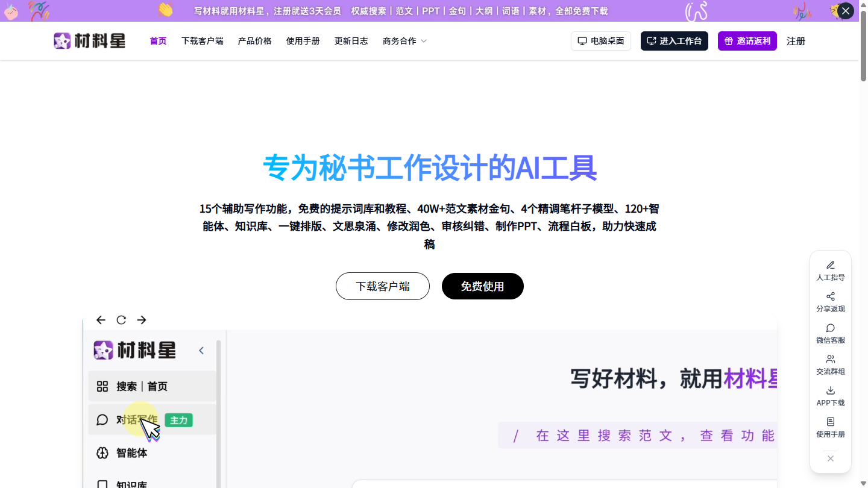Click the share icon for 分享返现
The height and width of the screenshot is (488, 868).
pyautogui.click(x=831, y=296)
